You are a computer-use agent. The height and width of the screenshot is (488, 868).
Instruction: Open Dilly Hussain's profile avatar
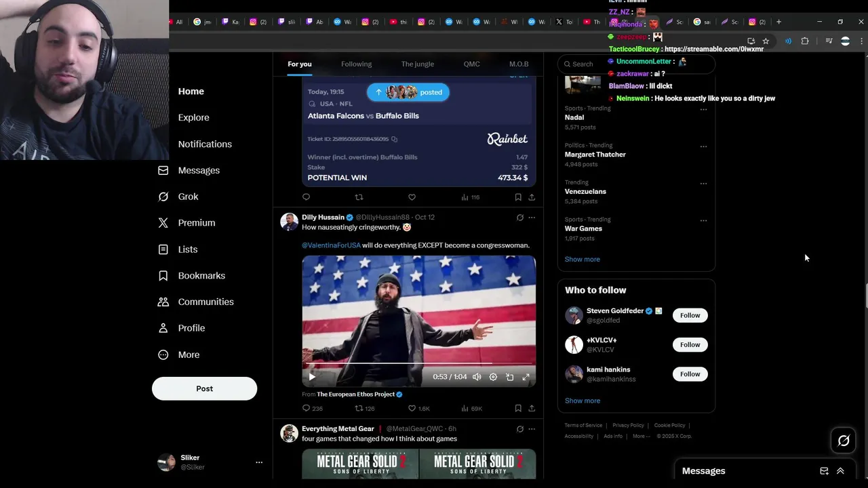click(290, 222)
